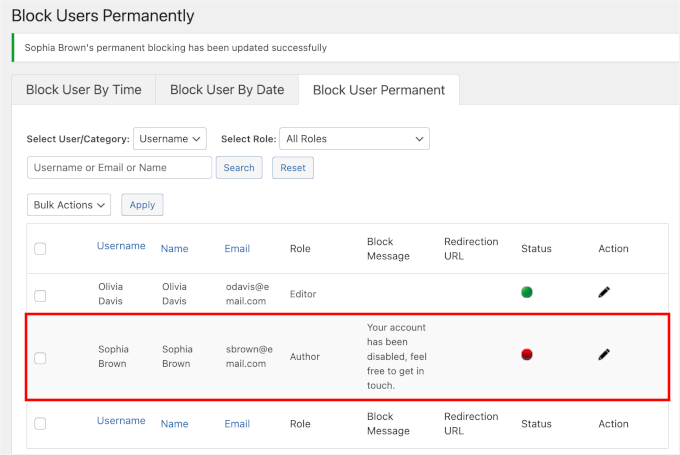Switch to Block User By Time tab
The width and height of the screenshot is (680, 455).
click(x=83, y=90)
